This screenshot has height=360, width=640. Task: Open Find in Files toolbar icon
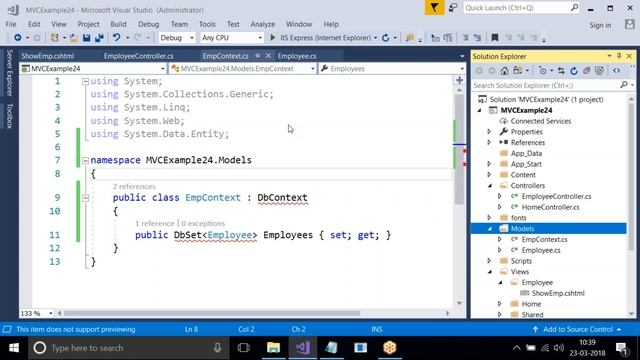point(409,38)
